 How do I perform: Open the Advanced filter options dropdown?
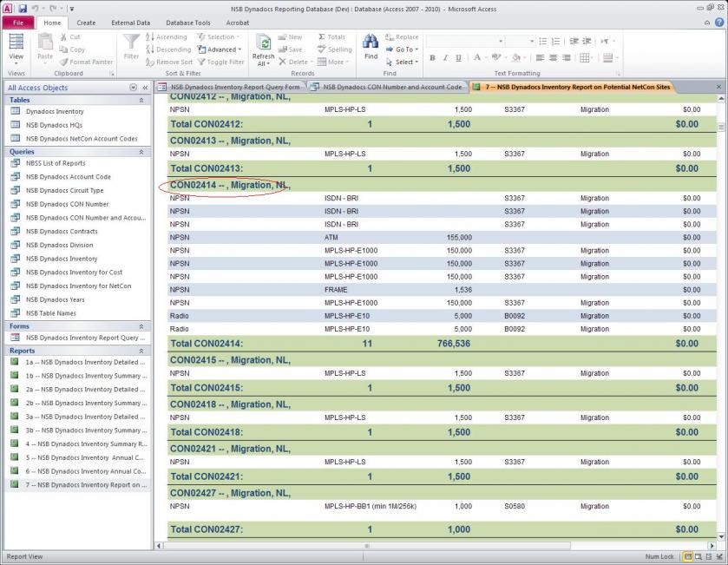pyautogui.click(x=220, y=49)
